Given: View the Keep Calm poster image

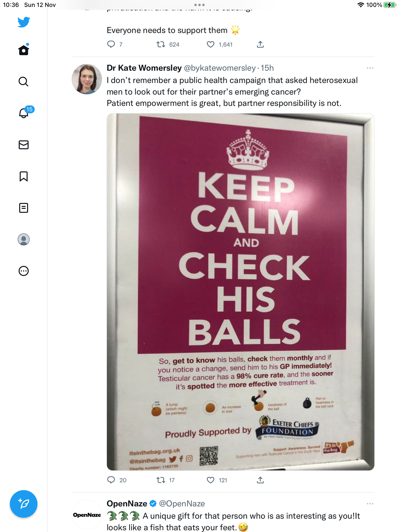Looking at the screenshot, I should pyautogui.click(x=241, y=292).
